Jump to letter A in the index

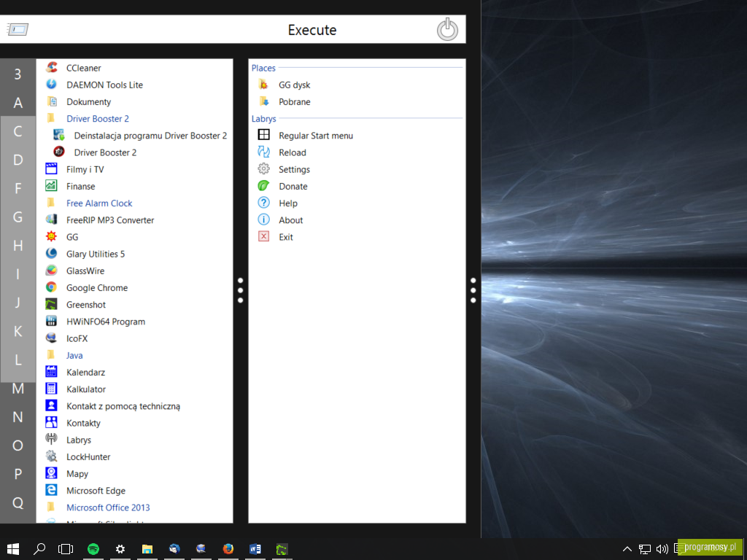point(18,102)
